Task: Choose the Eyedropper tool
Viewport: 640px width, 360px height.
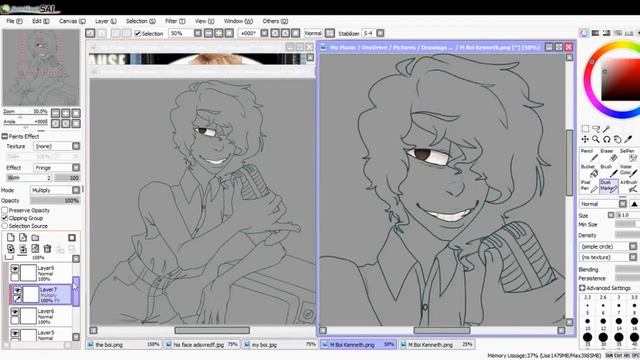Action: tap(629, 140)
